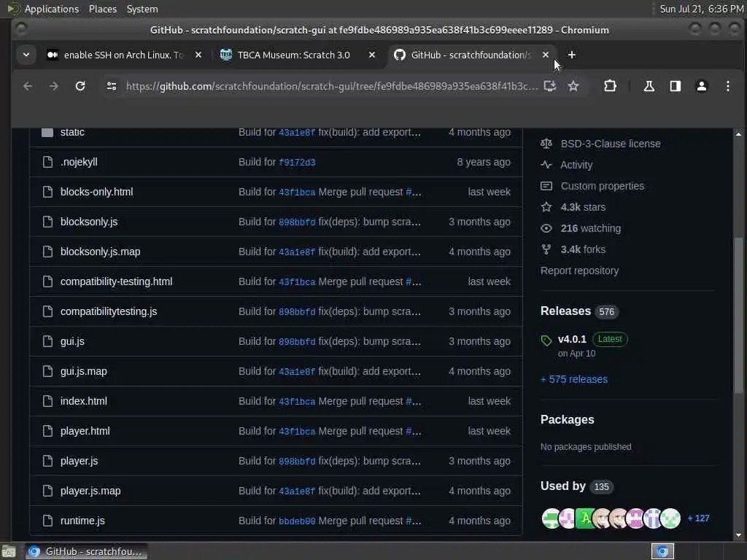Image resolution: width=747 pixels, height=560 pixels.
Task: Open index.html file
Action: tap(83, 401)
